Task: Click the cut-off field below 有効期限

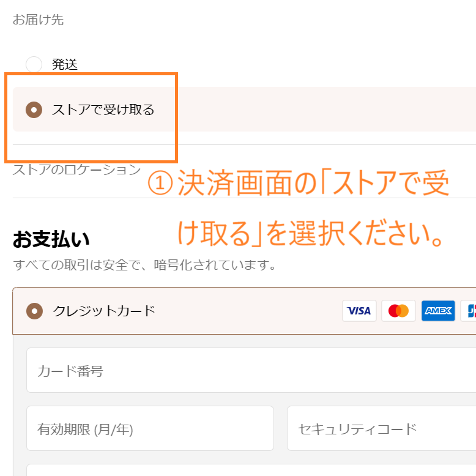Action: click(251, 470)
